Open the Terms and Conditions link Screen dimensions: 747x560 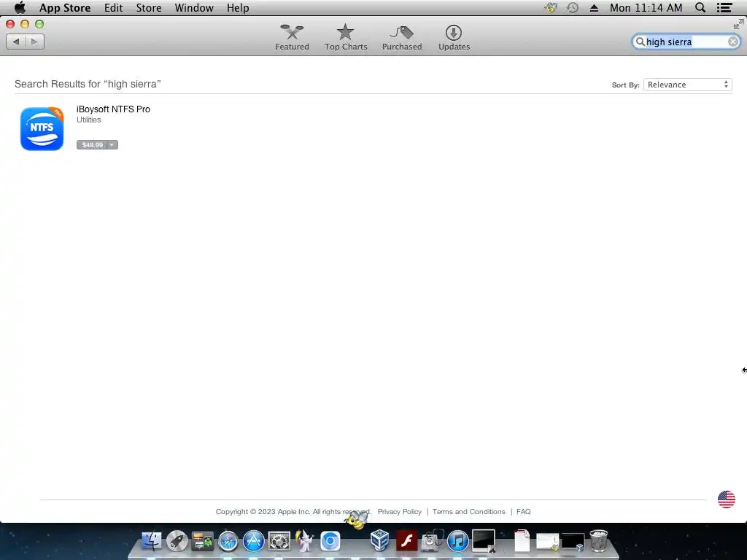[469, 511]
